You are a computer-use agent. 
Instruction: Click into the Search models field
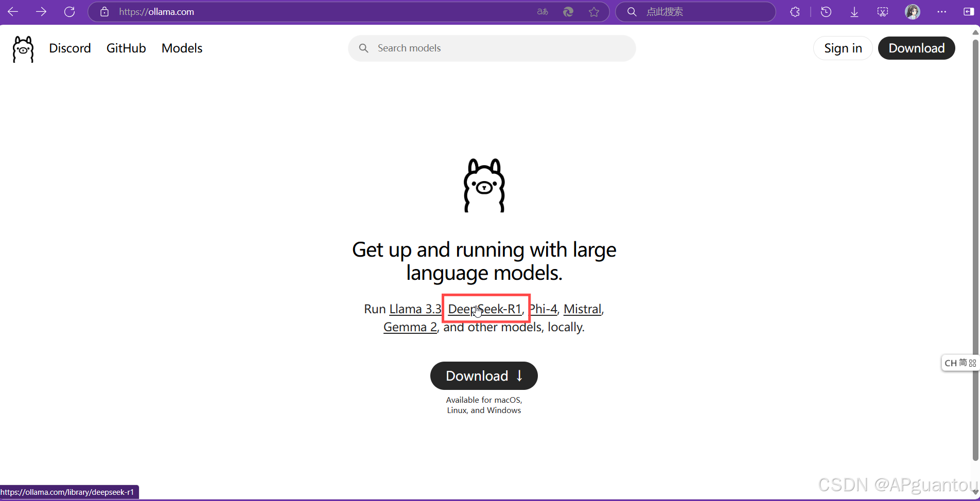pos(492,48)
